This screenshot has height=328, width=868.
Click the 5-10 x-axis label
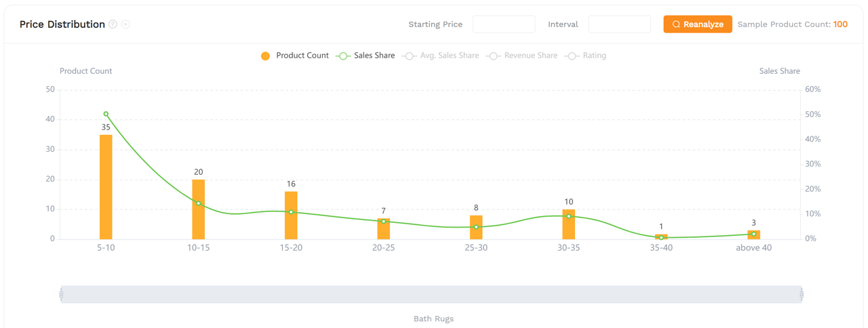point(106,248)
